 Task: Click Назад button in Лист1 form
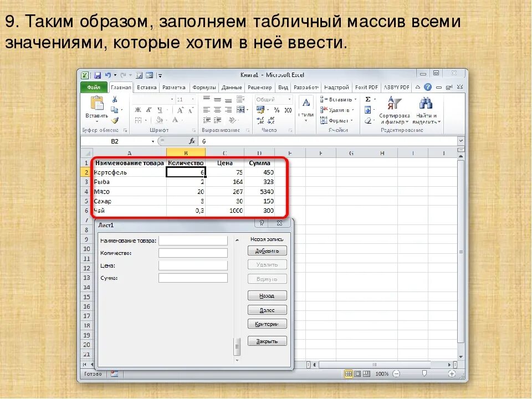coord(267,295)
